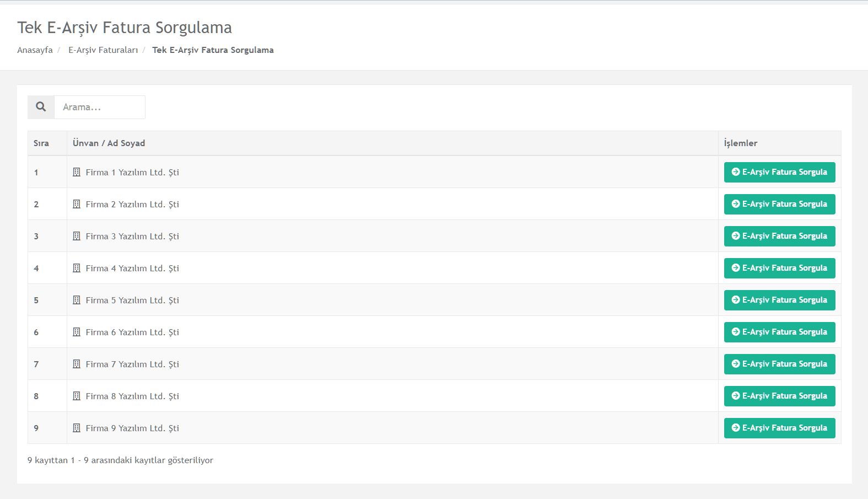Query e-archive invoice for Firma 4
This screenshot has width=868, height=499.
pyautogui.click(x=779, y=268)
